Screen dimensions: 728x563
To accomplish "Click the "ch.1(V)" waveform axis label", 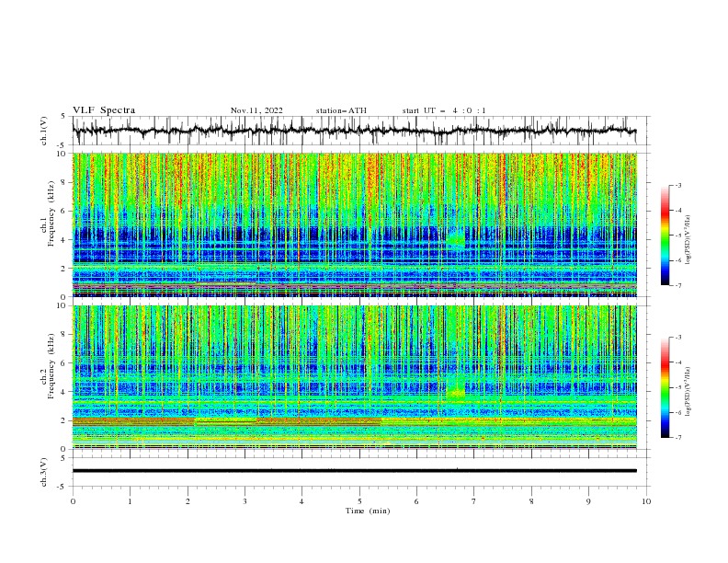I will [44, 131].
